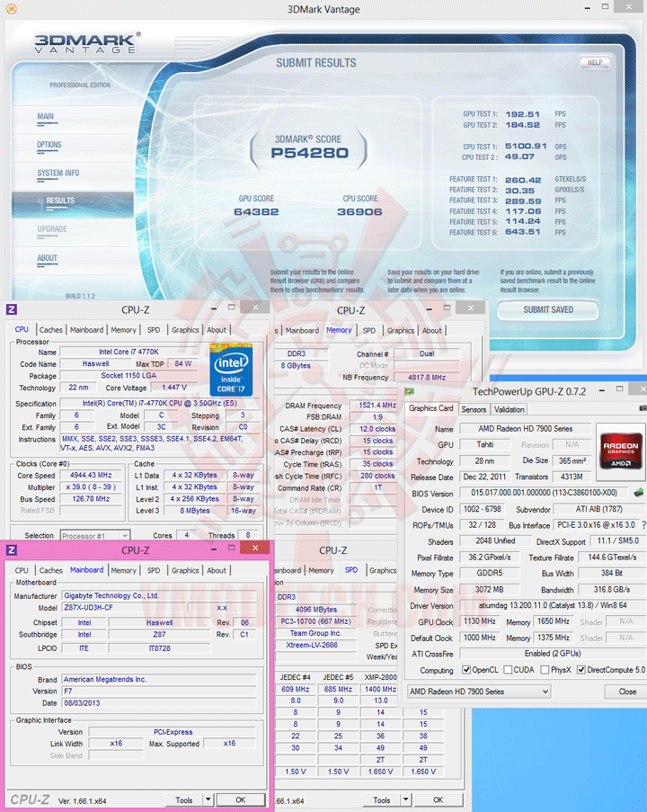Toggle the DirectCompute 5.0 checkbox

(x=581, y=670)
